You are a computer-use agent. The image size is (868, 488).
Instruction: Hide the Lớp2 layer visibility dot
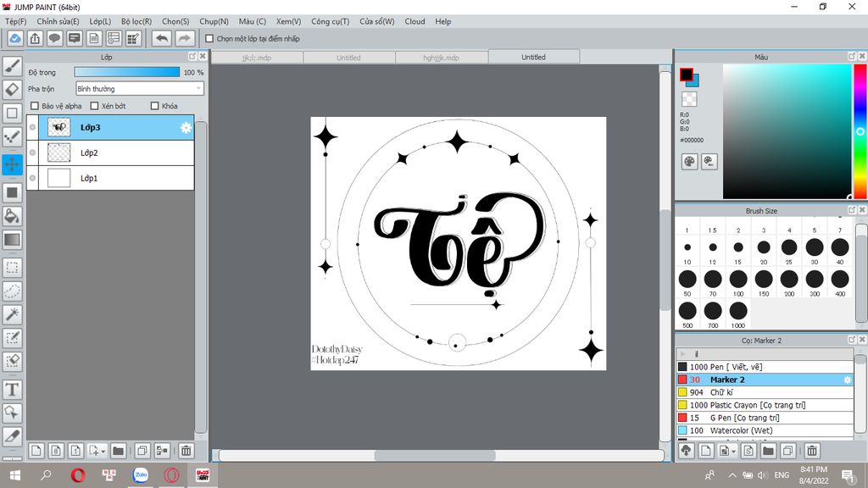point(33,152)
